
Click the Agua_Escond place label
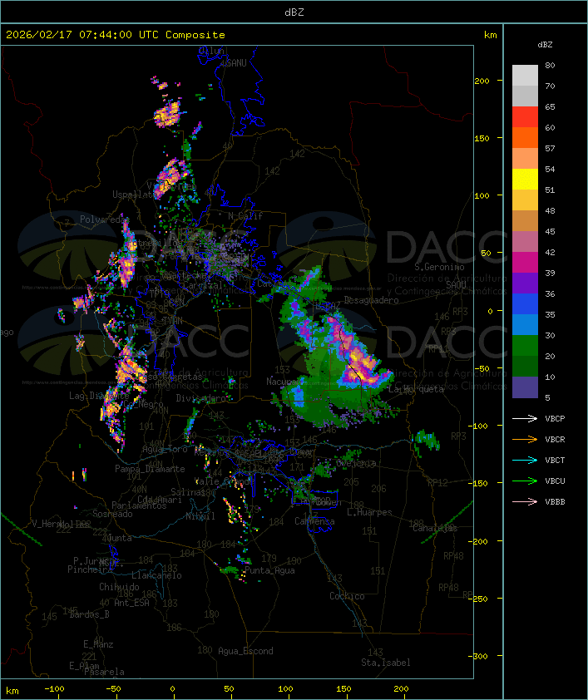click(245, 651)
